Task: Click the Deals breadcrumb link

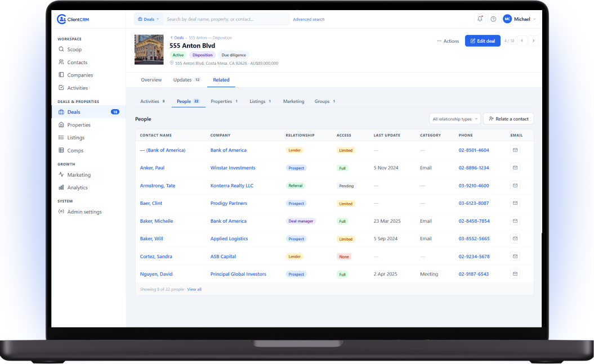Action: pos(179,38)
